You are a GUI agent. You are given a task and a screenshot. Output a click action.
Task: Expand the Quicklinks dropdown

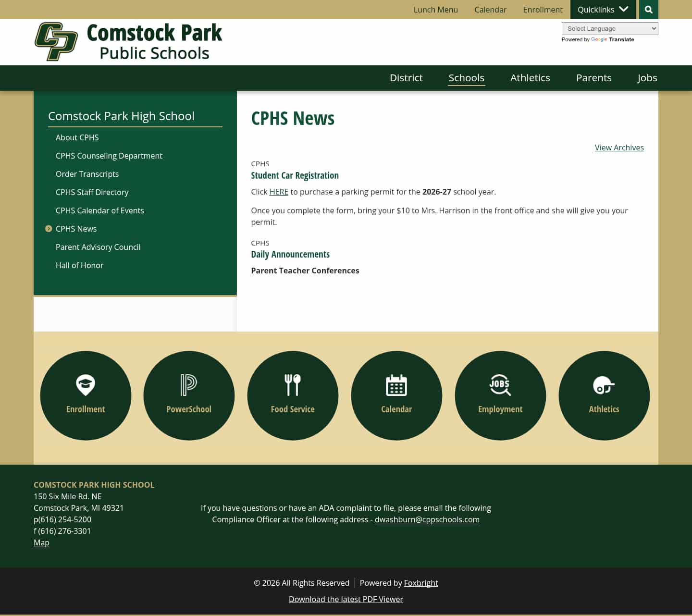click(x=603, y=10)
